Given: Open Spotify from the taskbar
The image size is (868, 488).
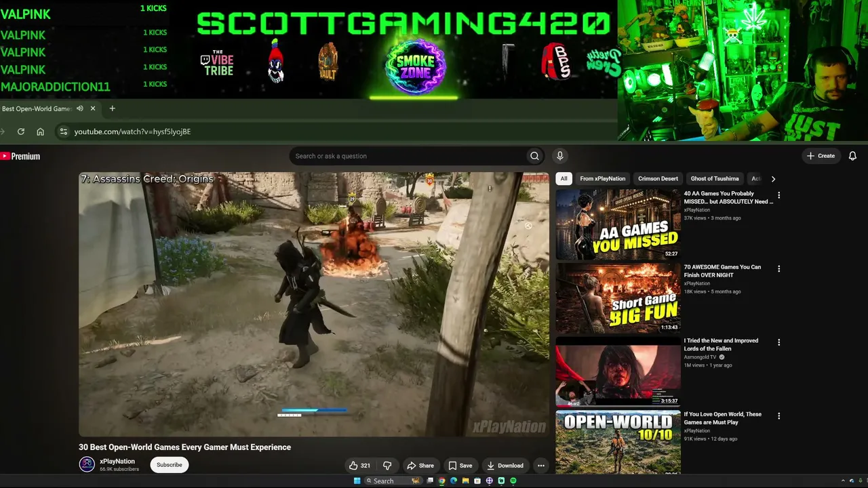Looking at the screenshot, I should pos(513,481).
